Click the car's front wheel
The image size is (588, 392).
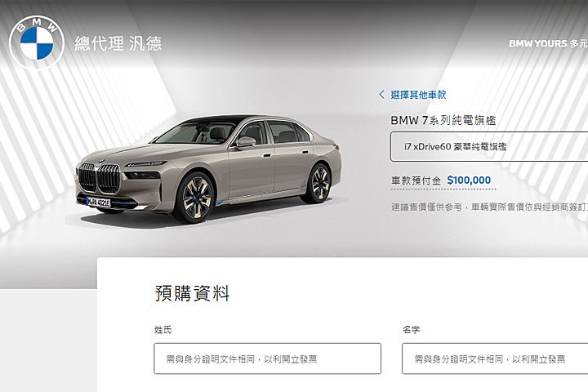click(x=197, y=198)
